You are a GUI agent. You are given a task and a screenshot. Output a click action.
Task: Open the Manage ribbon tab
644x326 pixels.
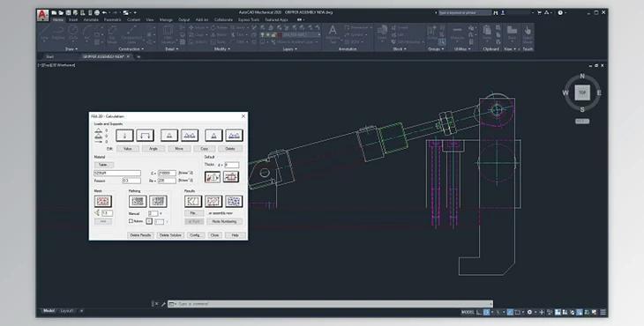click(166, 19)
